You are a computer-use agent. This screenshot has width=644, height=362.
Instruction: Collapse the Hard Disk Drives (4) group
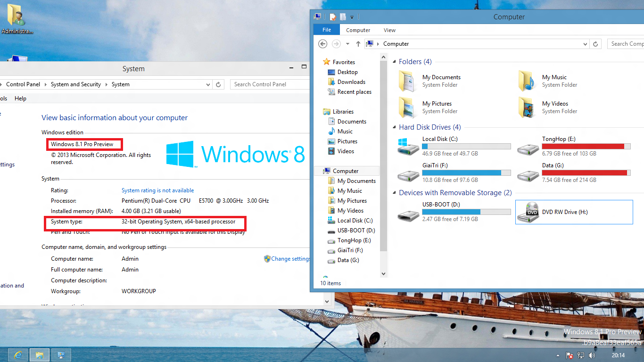(394, 127)
